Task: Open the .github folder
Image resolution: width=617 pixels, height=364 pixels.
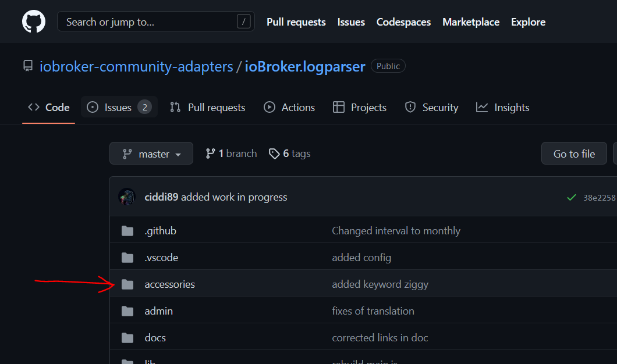Action: coord(161,231)
